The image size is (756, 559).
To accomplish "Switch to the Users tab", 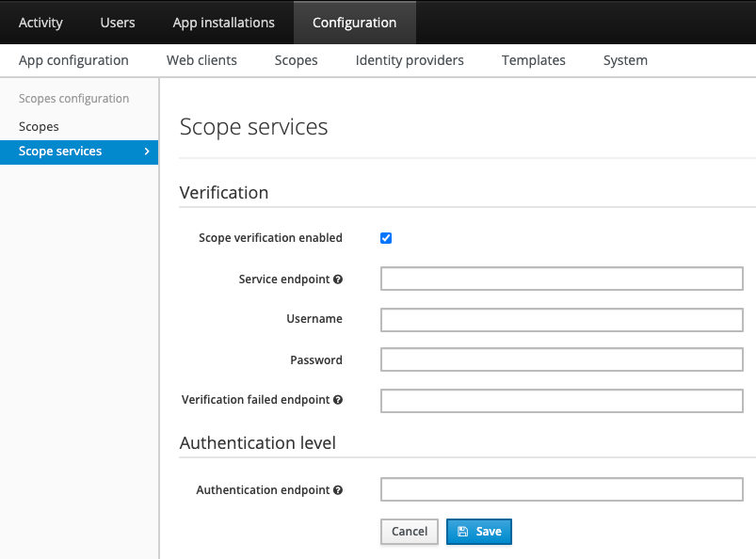I will tap(118, 23).
